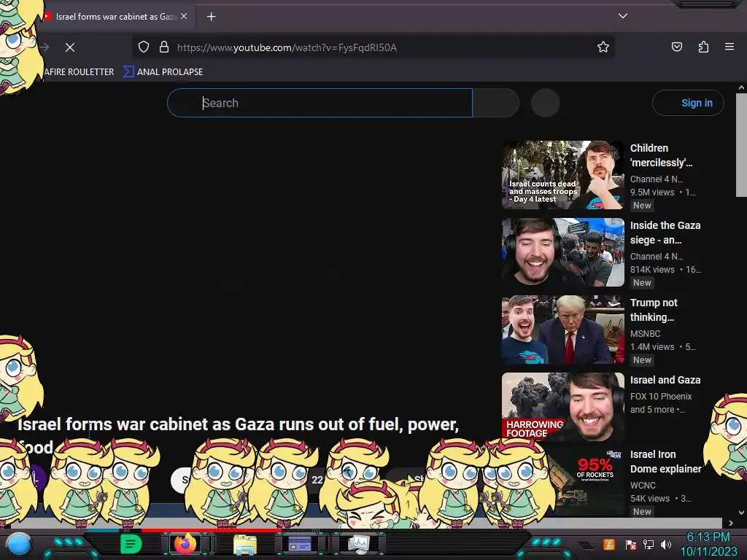Click the video title Israel forms war cabinet
The image size is (747, 560).
click(x=238, y=435)
